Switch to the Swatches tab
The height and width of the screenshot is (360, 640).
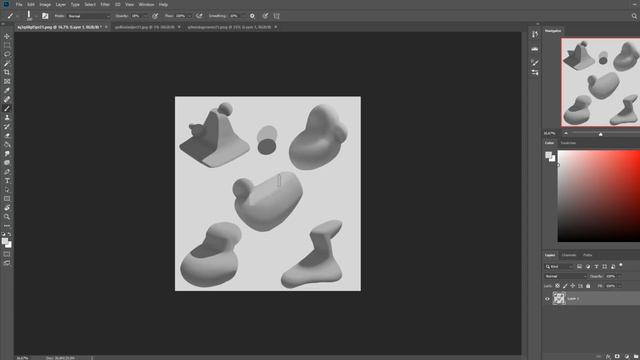click(568, 143)
